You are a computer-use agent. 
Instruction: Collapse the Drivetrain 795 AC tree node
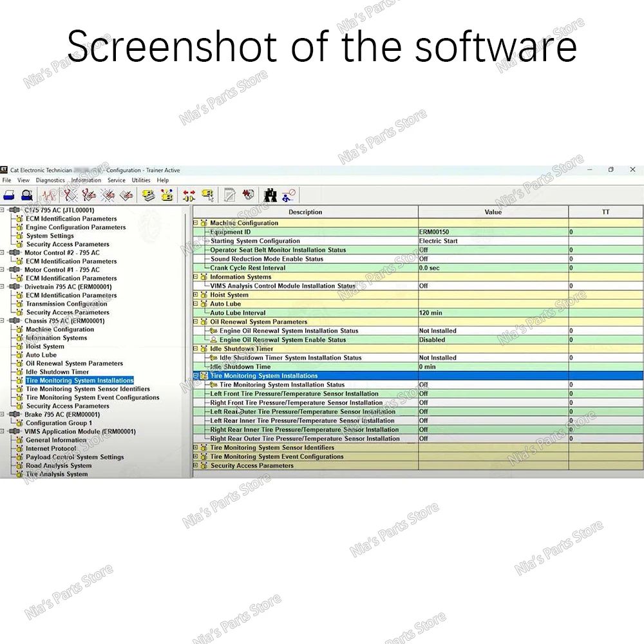3,287
